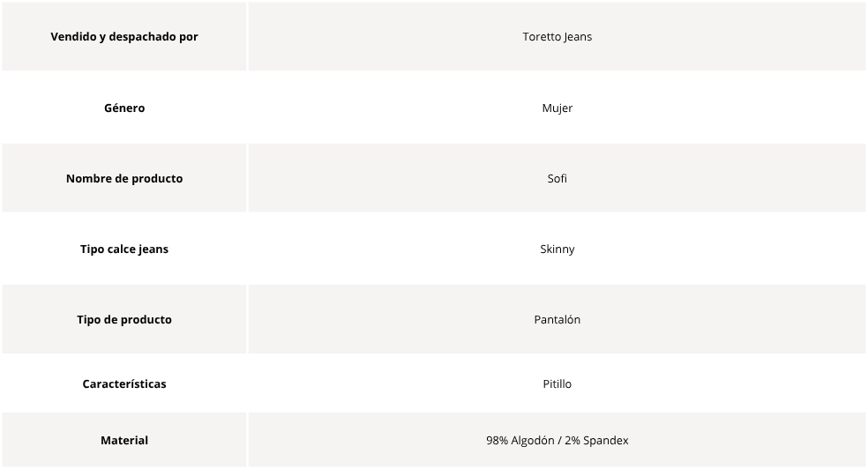
Task: Click the 'Vendido y despachado por' label
Action: 124,36
